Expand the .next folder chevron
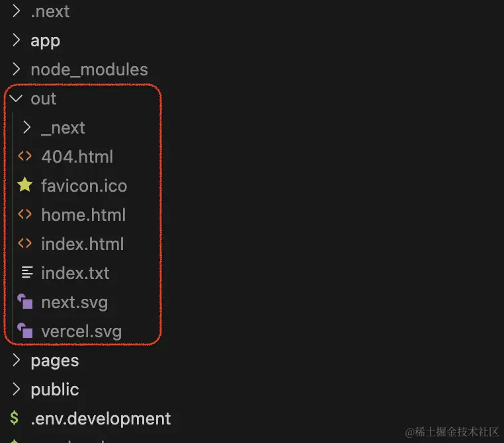504x443 pixels. click(16, 11)
